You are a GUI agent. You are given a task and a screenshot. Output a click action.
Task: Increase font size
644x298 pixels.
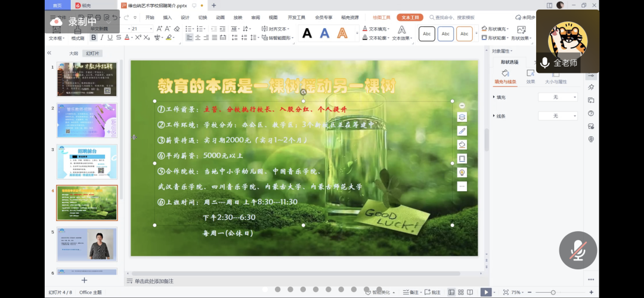pyautogui.click(x=159, y=29)
